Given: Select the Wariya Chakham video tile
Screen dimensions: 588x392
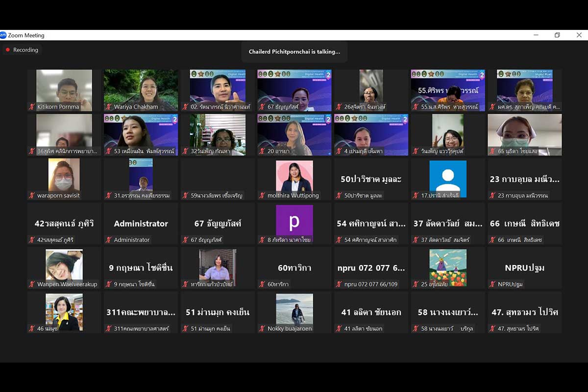Looking at the screenshot, I should pos(141,90).
